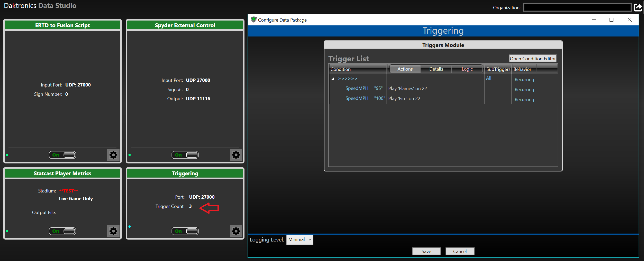Viewport: 644px width, 261px height.
Task: Open settings gear for ERTD to Fusion Script
Action: pos(113,155)
